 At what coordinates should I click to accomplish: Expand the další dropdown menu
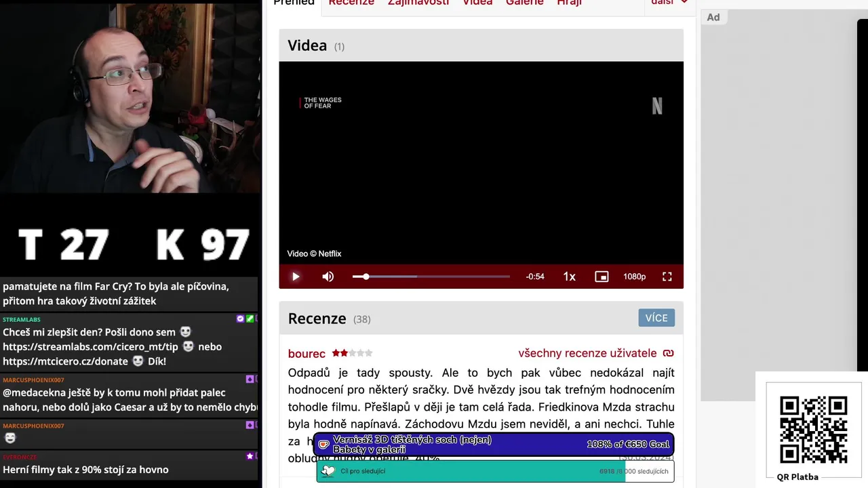coord(669,3)
